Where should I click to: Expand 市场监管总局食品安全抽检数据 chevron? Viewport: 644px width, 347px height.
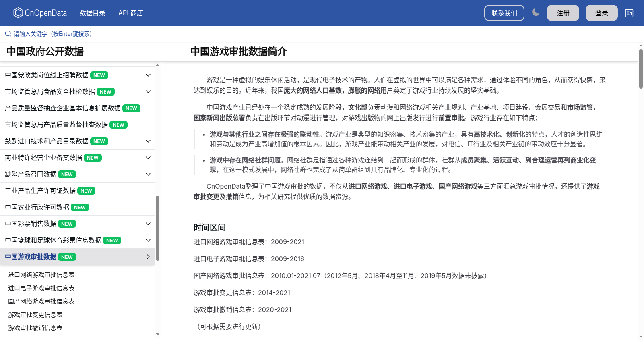coord(148,91)
